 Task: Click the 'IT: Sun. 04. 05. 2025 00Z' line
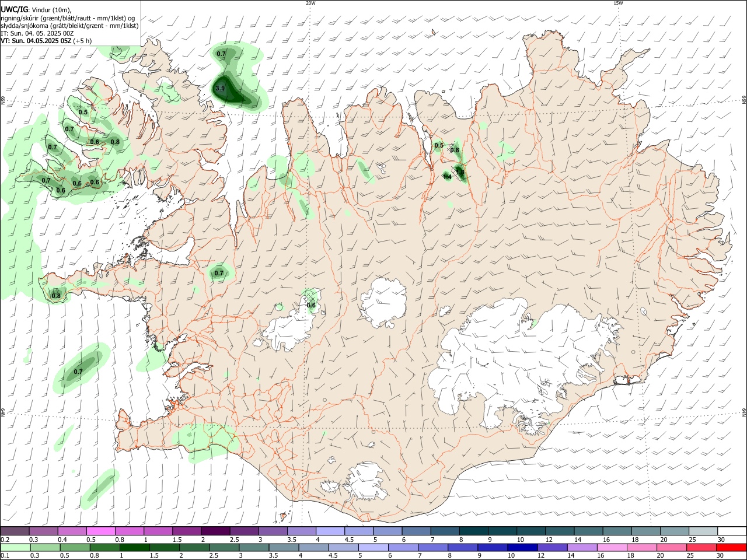point(37,33)
